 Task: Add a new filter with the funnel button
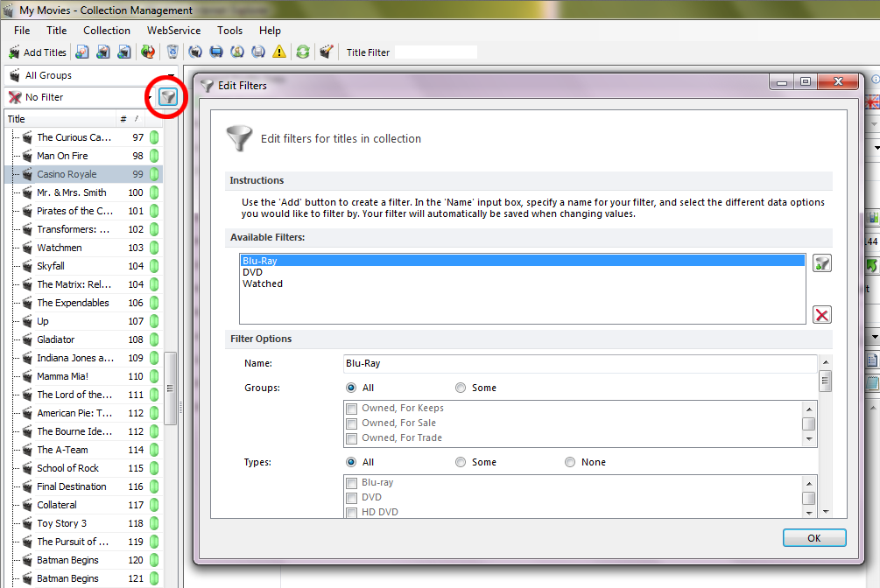click(821, 263)
